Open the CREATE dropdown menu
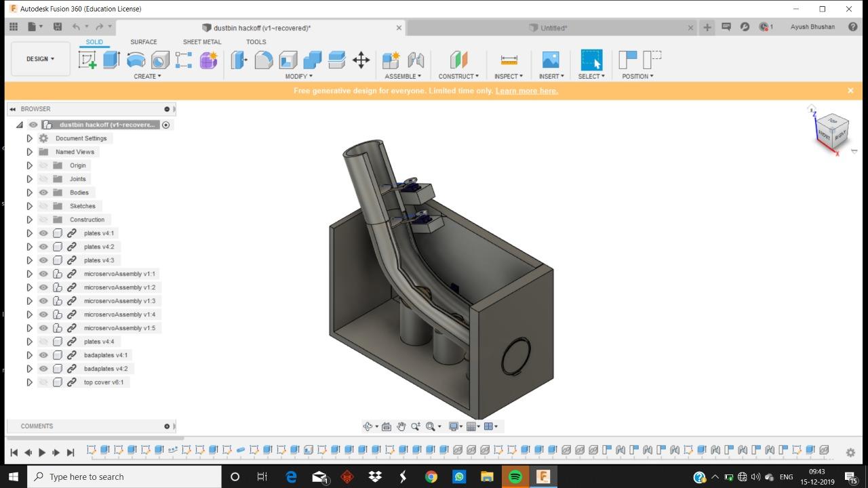This screenshot has height=488, width=868. 147,76
